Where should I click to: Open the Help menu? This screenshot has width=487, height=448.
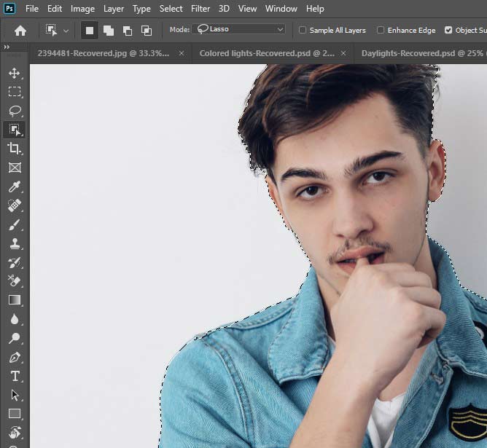click(315, 9)
